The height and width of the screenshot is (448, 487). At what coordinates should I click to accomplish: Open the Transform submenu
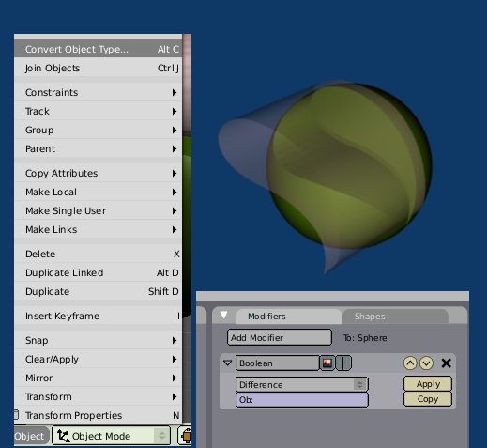pyautogui.click(x=99, y=396)
